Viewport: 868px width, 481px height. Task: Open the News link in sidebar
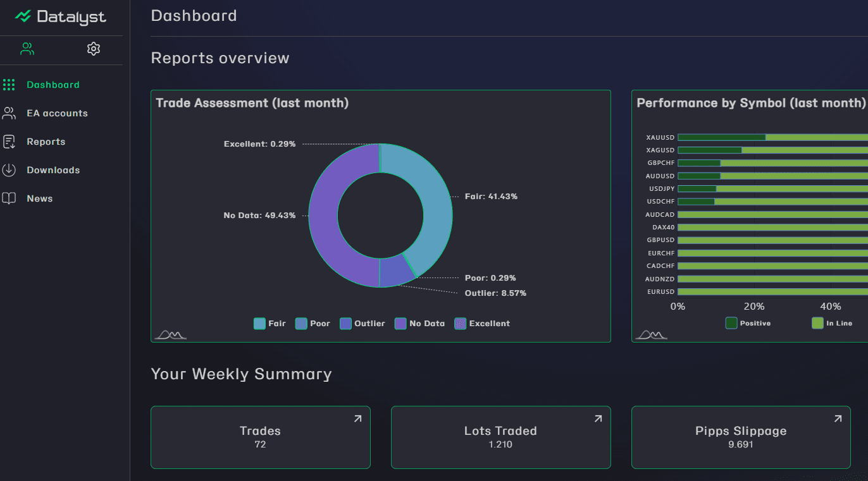(x=39, y=198)
